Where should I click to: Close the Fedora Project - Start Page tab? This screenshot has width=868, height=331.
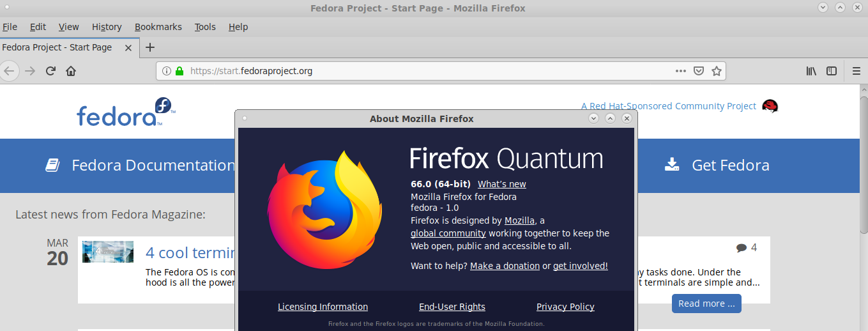coord(128,47)
